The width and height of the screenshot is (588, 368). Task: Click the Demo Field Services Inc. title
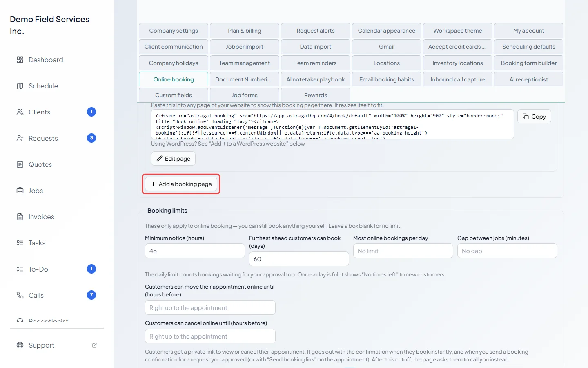pos(49,25)
